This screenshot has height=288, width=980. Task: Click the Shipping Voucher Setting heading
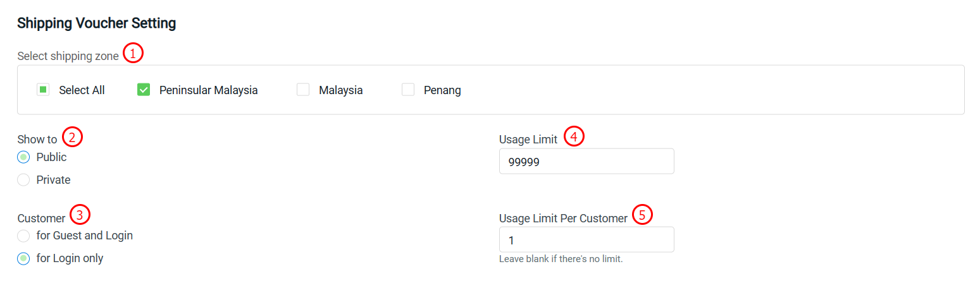tap(96, 24)
